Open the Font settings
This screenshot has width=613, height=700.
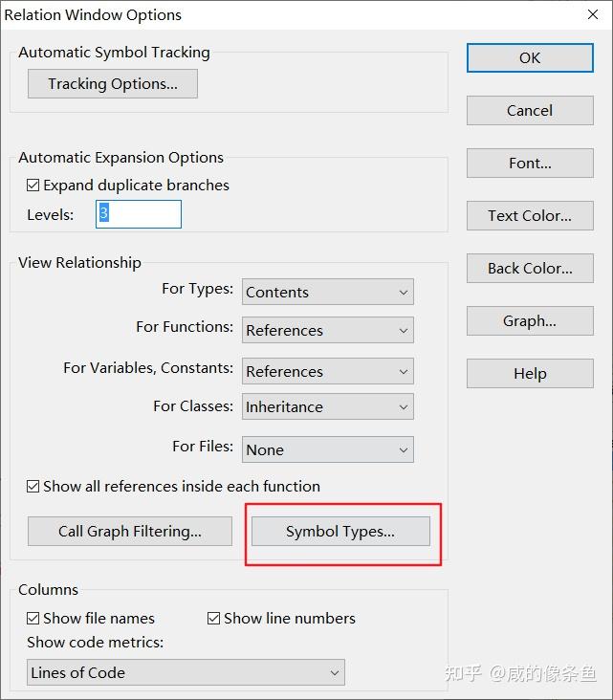click(530, 163)
